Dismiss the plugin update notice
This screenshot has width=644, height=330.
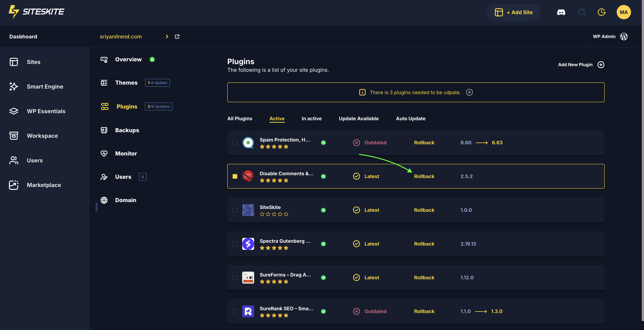coord(469,92)
